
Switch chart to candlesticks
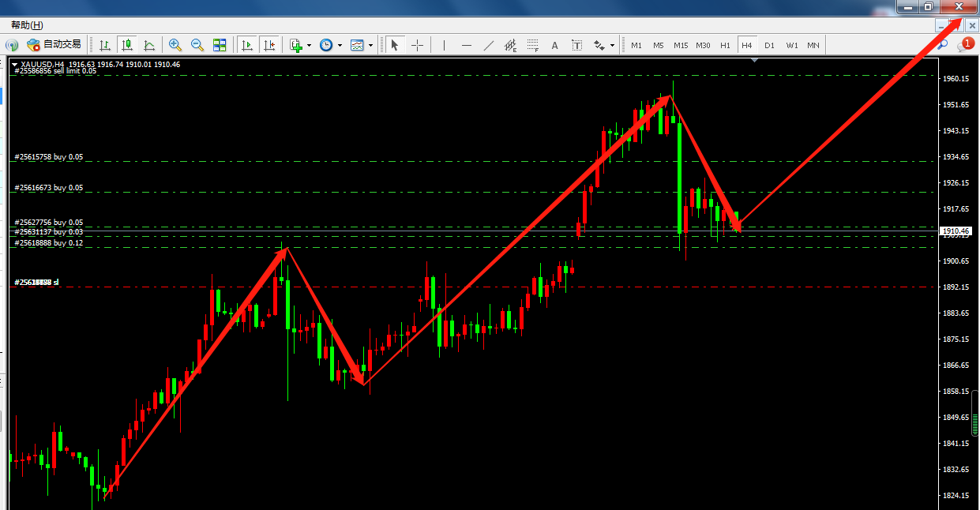point(126,45)
